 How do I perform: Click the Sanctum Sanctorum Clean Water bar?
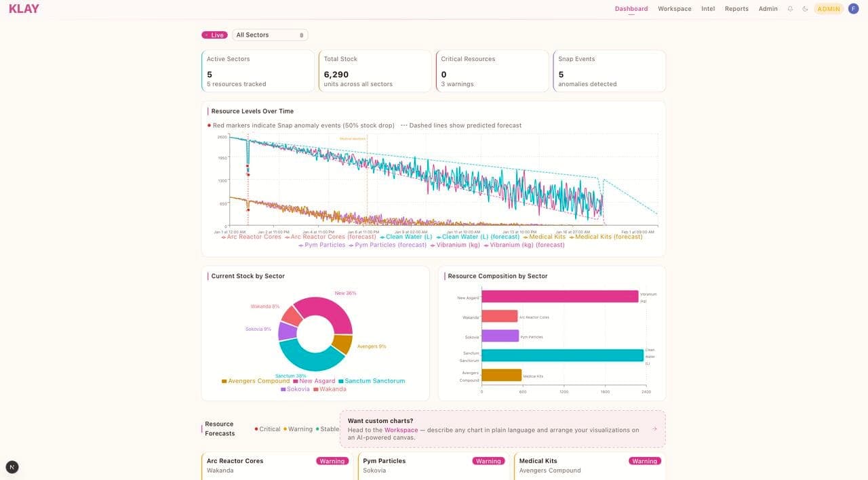(562, 355)
